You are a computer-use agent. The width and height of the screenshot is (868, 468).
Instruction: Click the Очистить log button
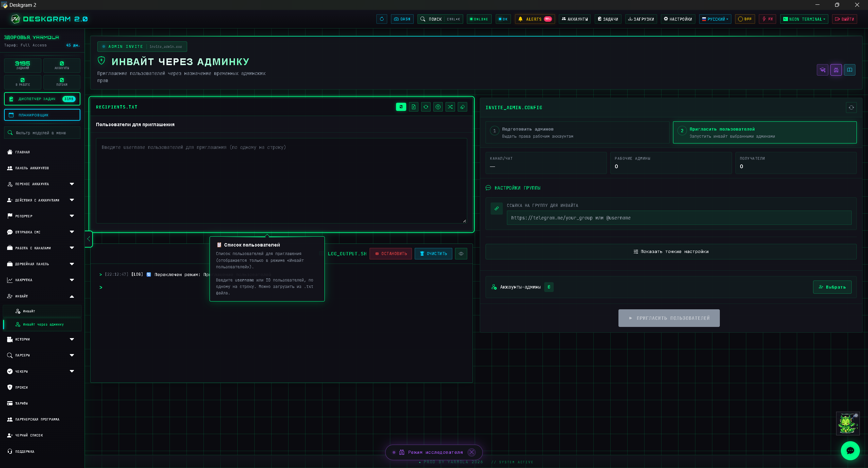click(x=433, y=254)
